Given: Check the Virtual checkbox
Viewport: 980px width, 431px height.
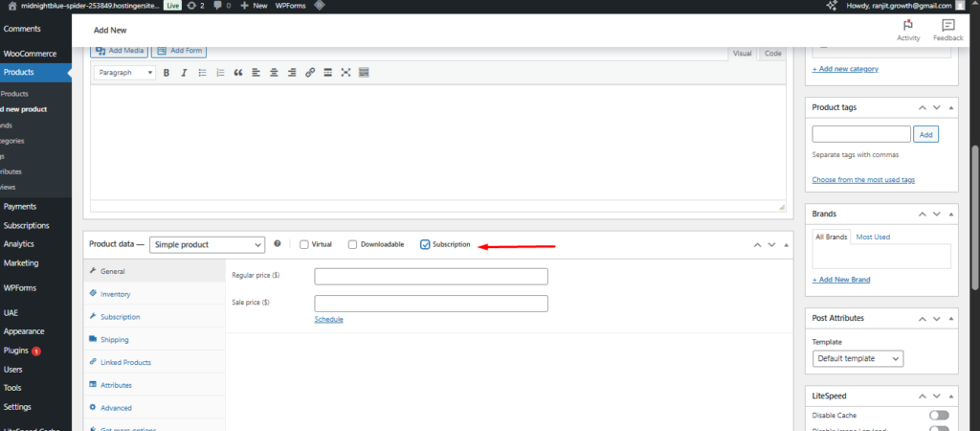Looking at the screenshot, I should click(x=304, y=244).
